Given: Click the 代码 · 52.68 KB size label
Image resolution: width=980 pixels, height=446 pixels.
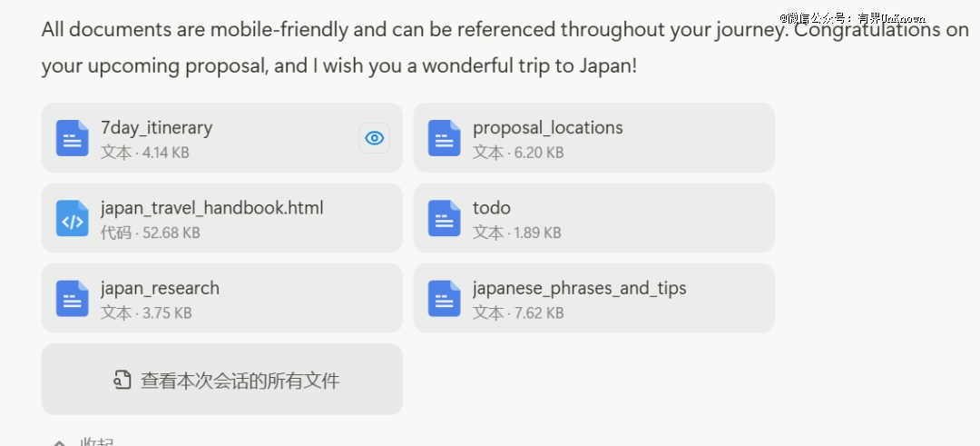Looking at the screenshot, I should point(150,233).
